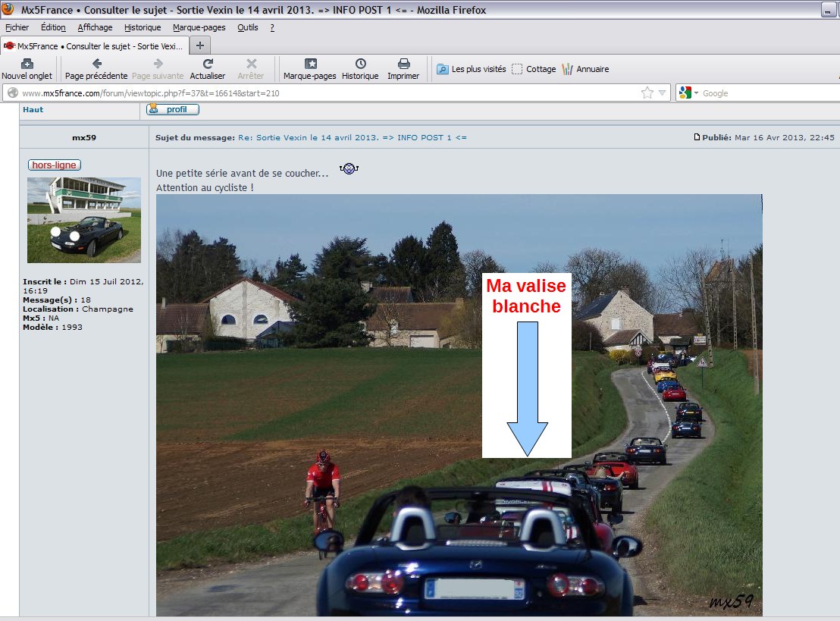The width and height of the screenshot is (840, 621).
Task: Open the Historique menu in menu bar
Action: [143, 27]
